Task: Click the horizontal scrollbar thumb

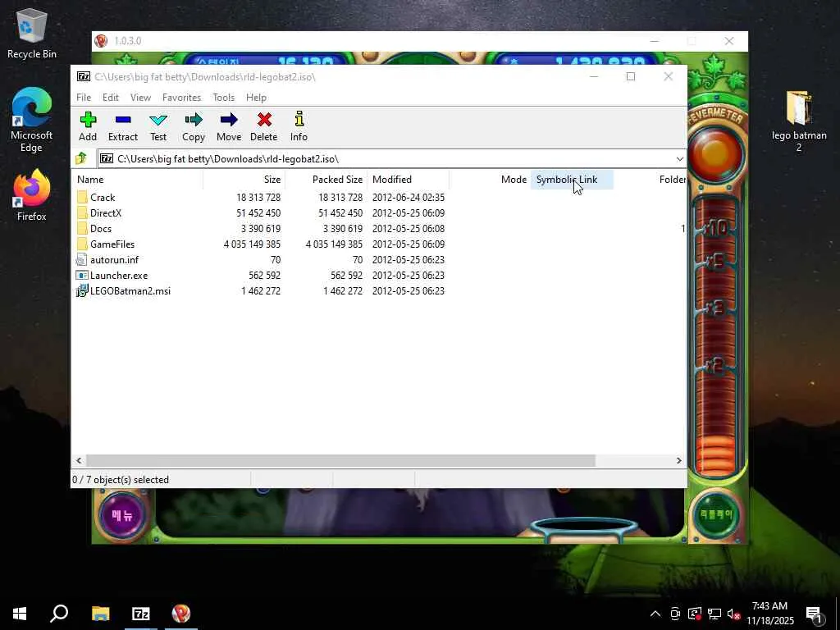Action: (340, 460)
